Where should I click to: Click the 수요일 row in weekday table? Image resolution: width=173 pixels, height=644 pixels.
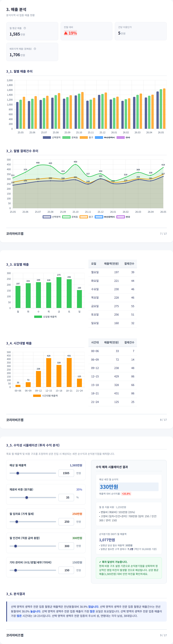coord(113,289)
